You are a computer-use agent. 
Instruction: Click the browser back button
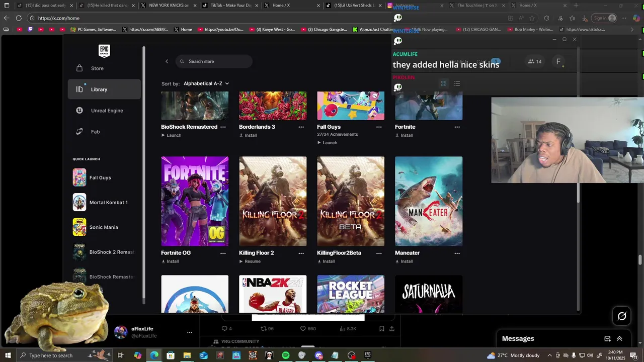point(7,18)
